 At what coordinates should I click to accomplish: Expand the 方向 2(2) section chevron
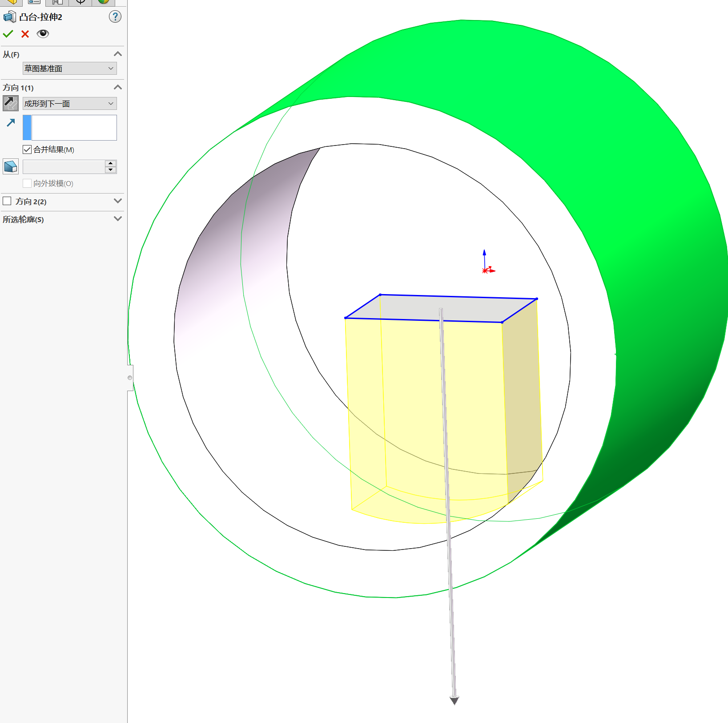[118, 201]
